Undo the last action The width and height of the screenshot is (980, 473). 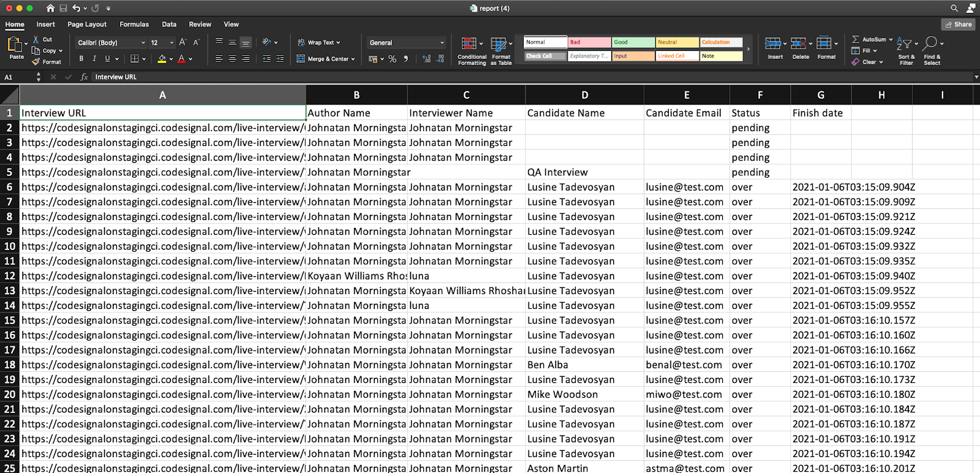tap(77, 8)
